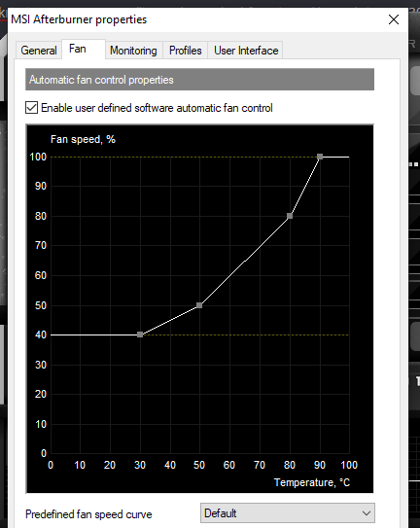Click the Fan speed, % axis label

[x=83, y=139]
